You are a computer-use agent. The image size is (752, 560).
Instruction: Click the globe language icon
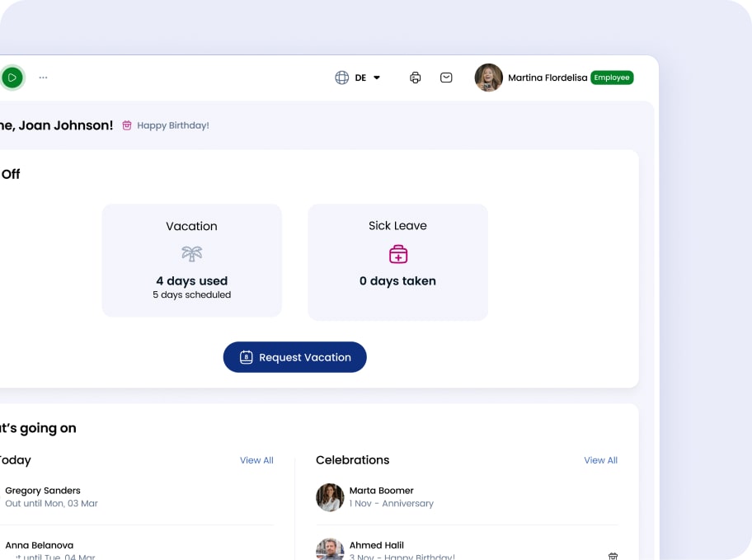click(341, 78)
